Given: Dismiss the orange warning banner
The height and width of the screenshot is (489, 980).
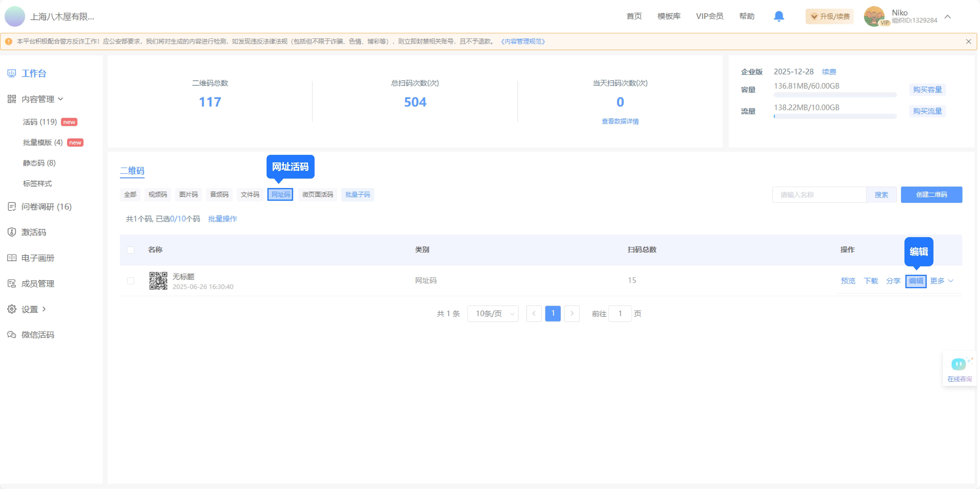Looking at the screenshot, I should point(968,41).
